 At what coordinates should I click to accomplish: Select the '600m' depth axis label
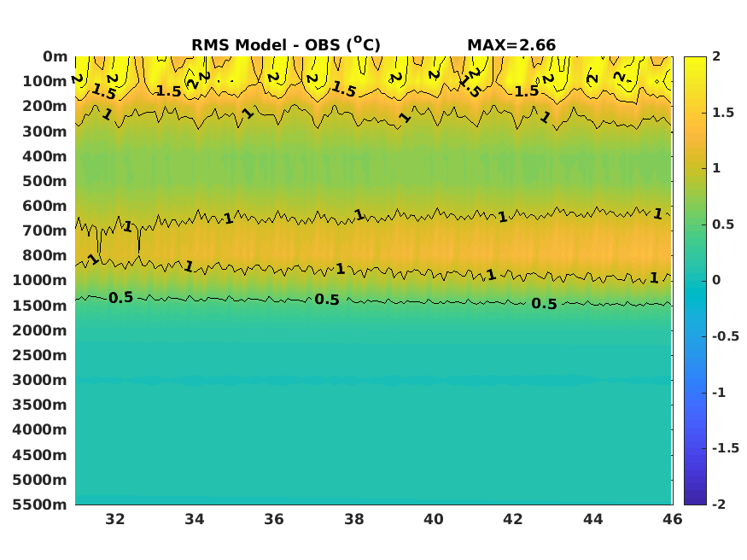click(x=44, y=206)
